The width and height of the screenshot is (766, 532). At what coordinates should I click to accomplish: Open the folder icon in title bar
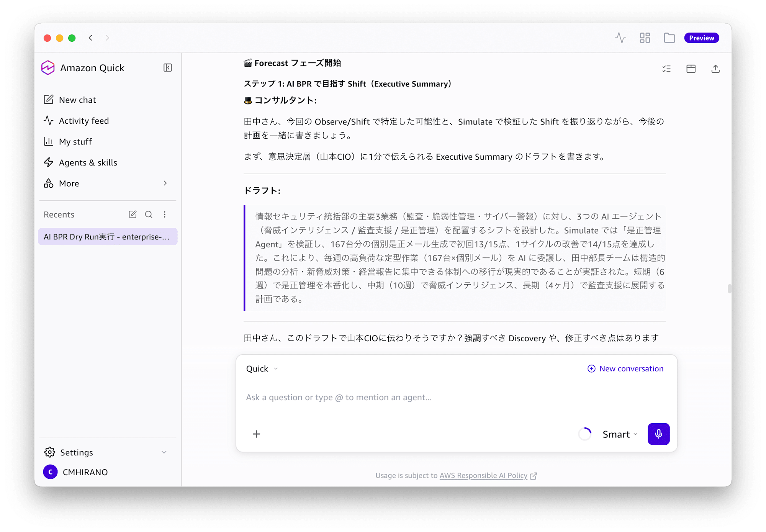point(669,38)
